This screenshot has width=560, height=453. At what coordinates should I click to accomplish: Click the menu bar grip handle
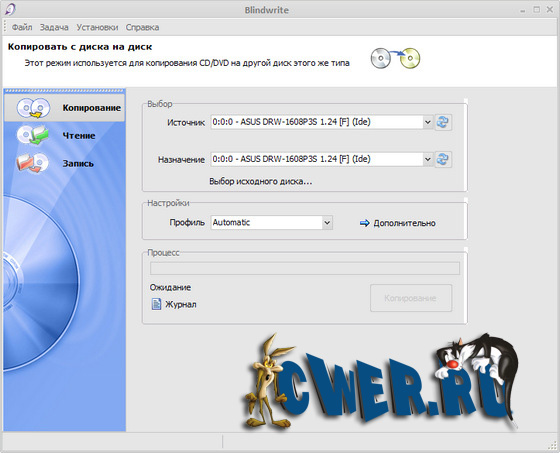(x=5, y=27)
